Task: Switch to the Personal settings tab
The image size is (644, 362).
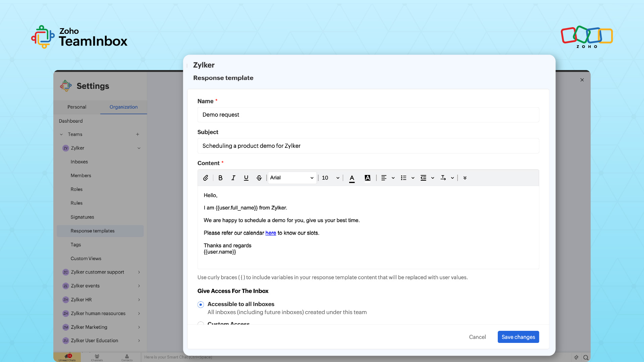Action: click(x=77, y=107)
